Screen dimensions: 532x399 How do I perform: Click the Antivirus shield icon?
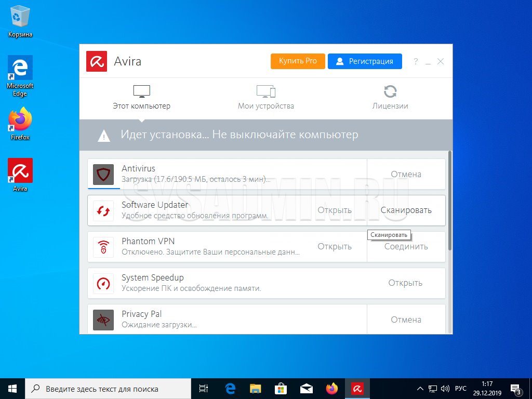pos(103,175)
